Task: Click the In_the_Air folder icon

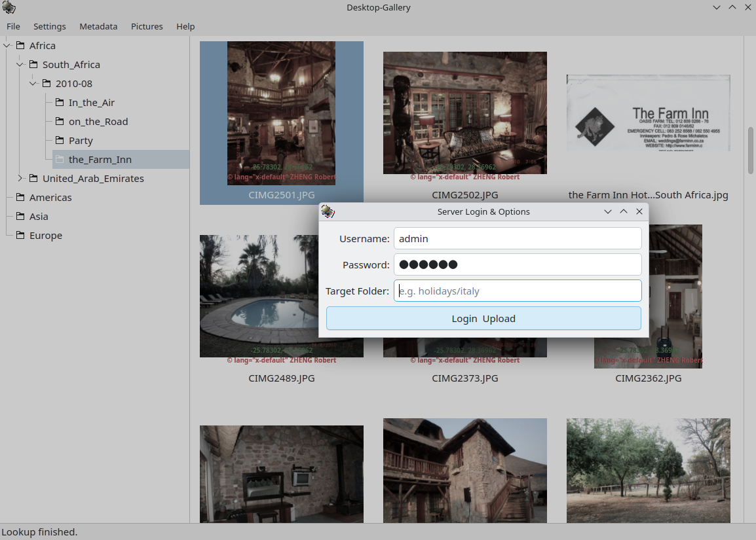Action: point(60,103)
